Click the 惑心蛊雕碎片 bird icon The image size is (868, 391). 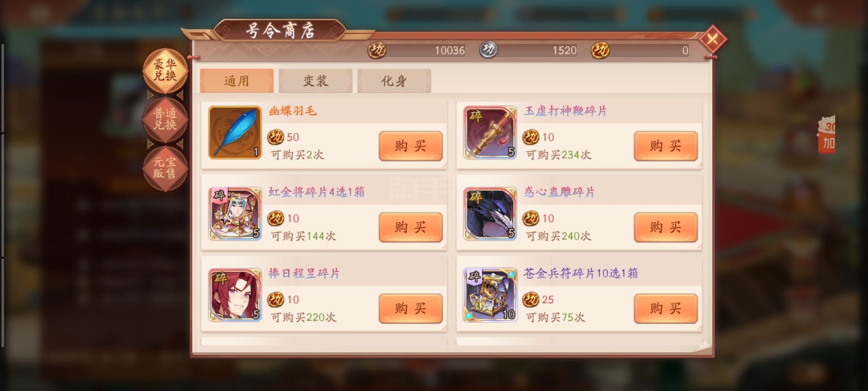coord(490,214)
